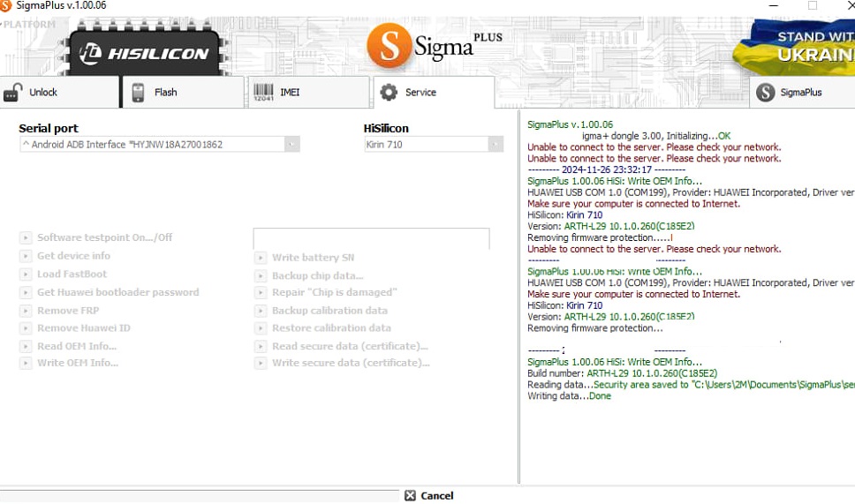Click log line 'Build number: ARTH-L29 10.1.0.260(C185E2)'

click(x=622, y=373)
